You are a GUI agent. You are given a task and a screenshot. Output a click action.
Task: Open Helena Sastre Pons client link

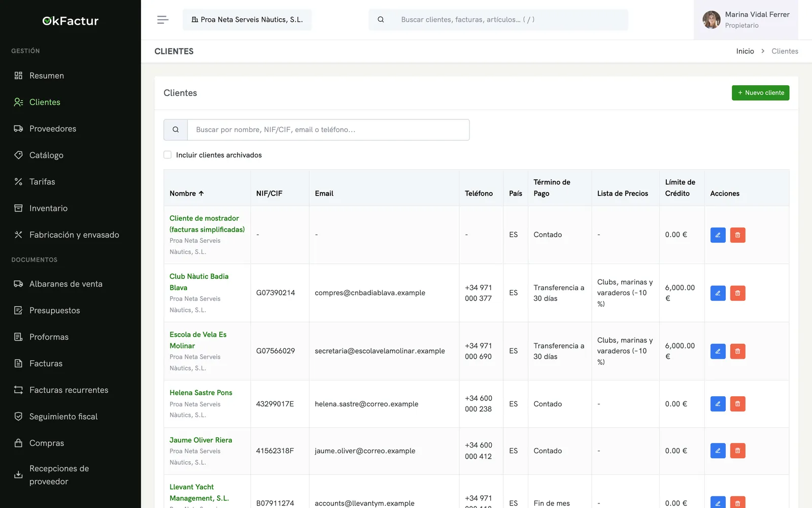201,393
